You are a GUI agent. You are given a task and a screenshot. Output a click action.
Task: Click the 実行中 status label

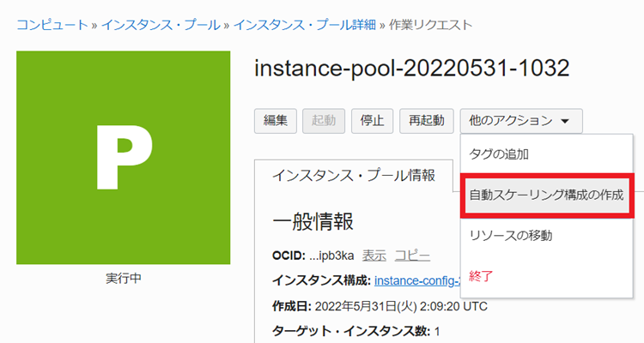[123, 279]
